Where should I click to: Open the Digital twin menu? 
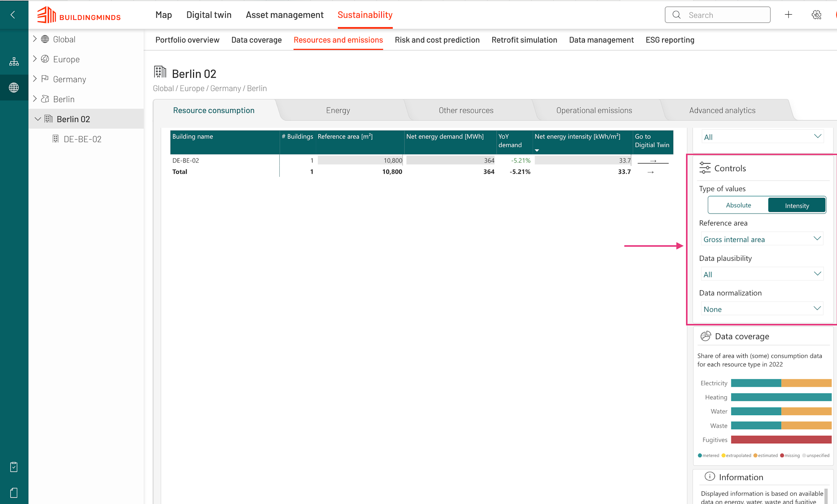pyautogui.click(x=209, y=15)
